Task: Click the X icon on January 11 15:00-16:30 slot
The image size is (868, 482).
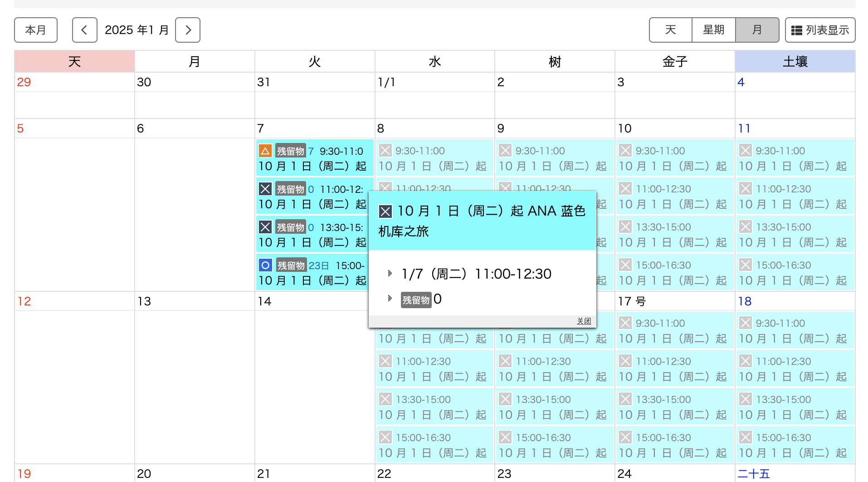Action: click(x=745, y=265)
